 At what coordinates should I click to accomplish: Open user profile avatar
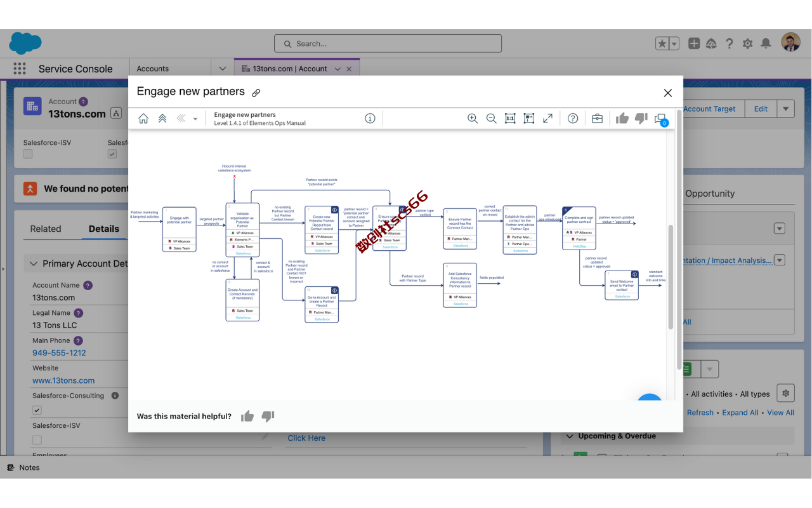[790, 43]
